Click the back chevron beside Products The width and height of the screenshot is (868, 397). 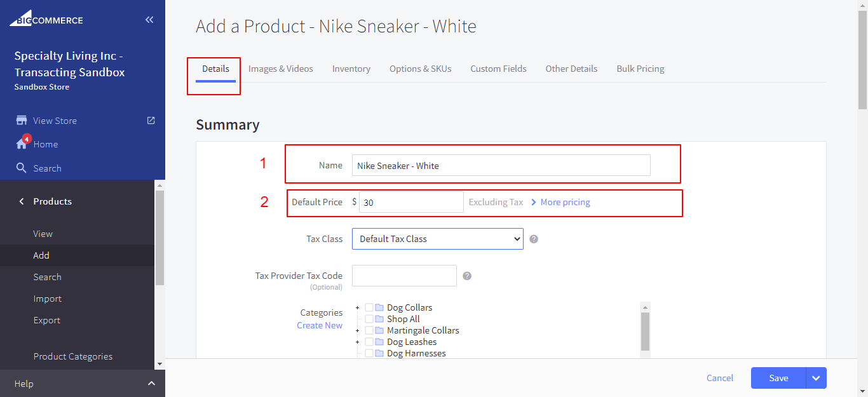[x=22, y=201]
